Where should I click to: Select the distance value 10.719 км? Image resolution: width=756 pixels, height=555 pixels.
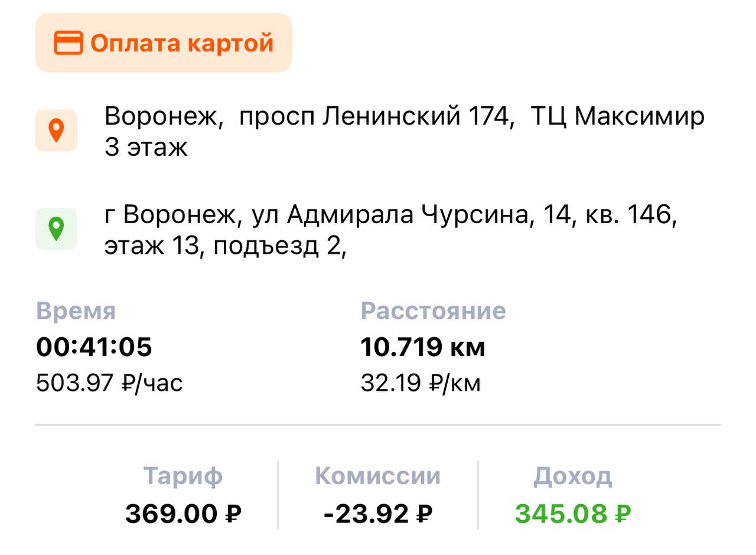point(422,347)
